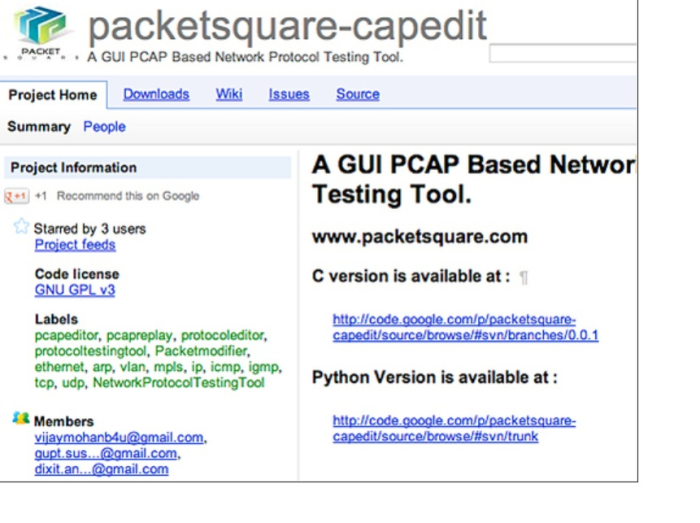Click the arp label
700x523 pixels.
[x=102, y=367]
